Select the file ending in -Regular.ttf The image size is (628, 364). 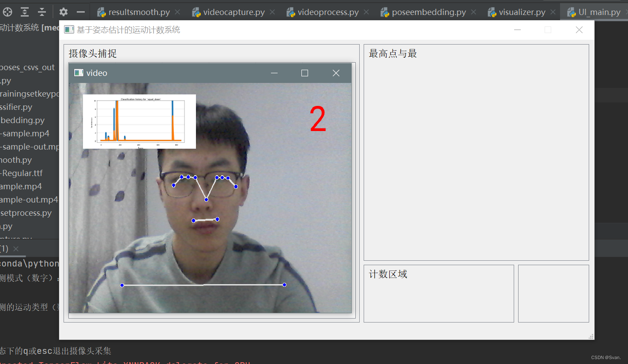coord(22,173)
